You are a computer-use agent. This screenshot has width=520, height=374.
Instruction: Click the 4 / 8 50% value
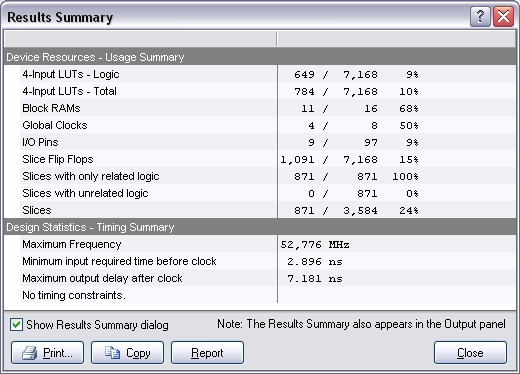(363, 126)
